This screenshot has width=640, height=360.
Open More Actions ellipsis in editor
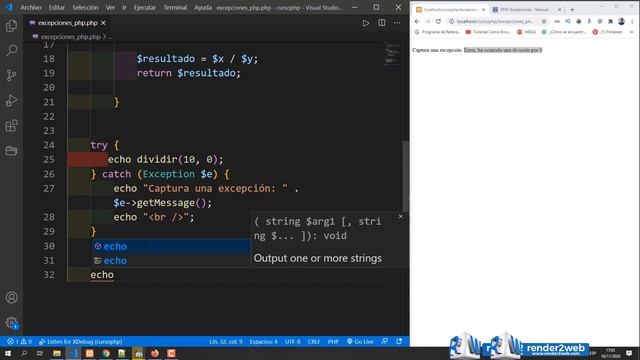click(x=397, y=23)
